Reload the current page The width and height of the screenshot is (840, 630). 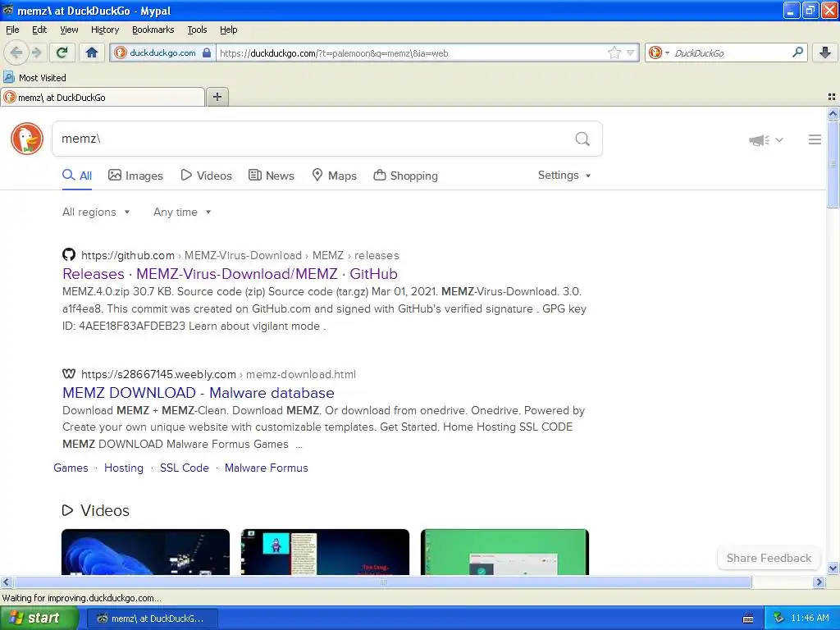(62, 52)
